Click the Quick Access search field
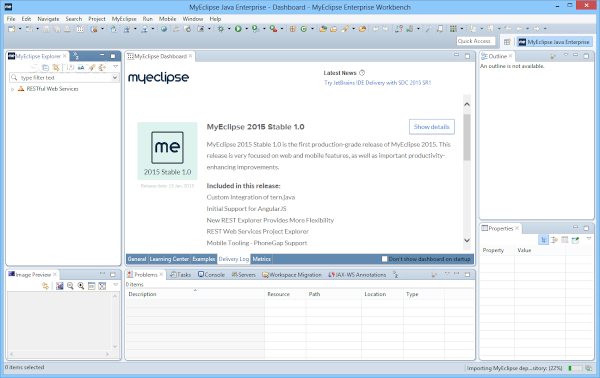 click(476, 41)
